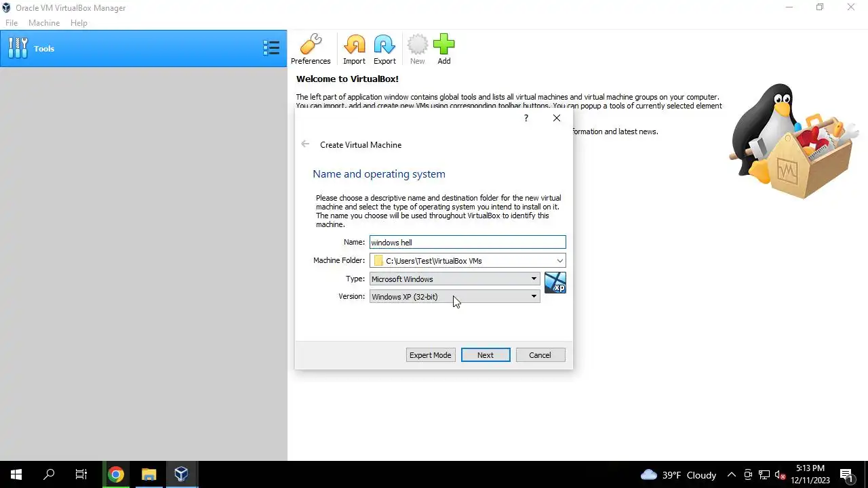Click the Name and operating system heading

pyautogui.click(x=379, y=174)
